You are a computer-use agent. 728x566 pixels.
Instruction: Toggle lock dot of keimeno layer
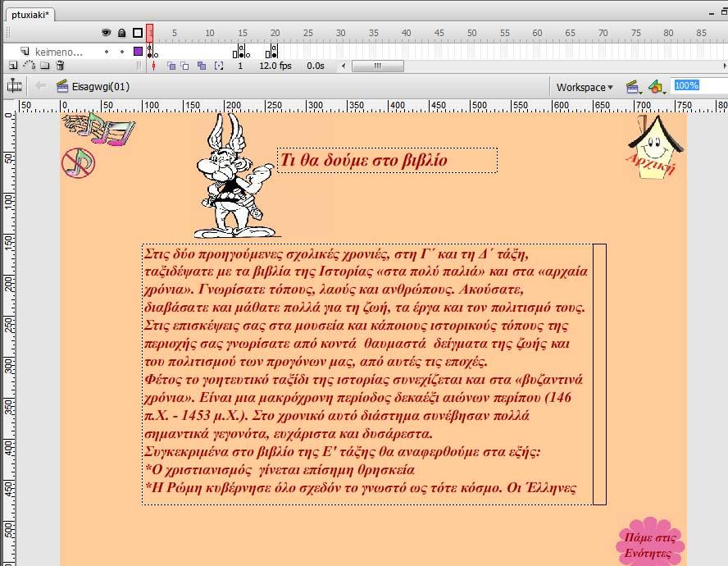pos(122,52)
